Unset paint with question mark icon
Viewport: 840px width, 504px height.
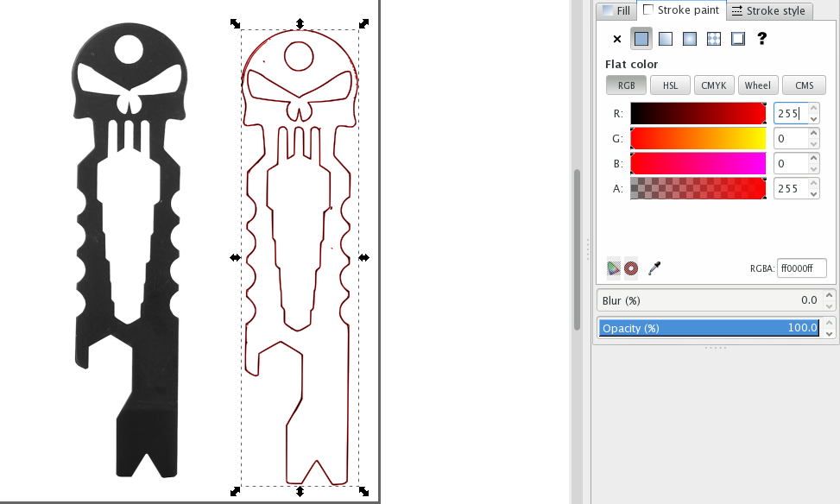(x=761, y=39)
